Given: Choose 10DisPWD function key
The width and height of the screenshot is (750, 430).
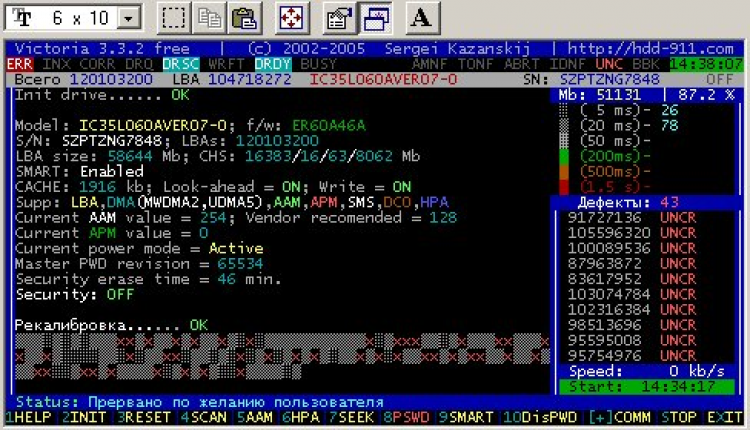Looking at the screenshot, I should [x=540, y=417].
